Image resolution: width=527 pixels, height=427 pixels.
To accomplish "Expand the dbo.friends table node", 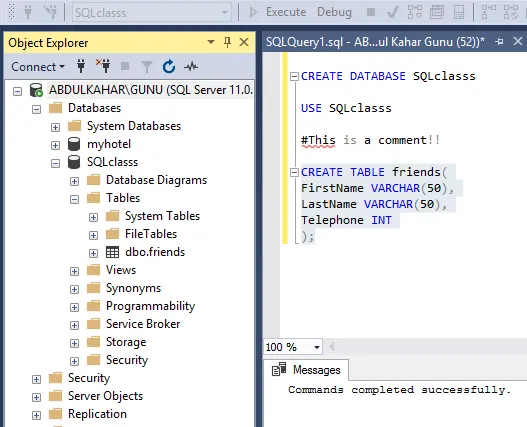I will tap(93, 253).
